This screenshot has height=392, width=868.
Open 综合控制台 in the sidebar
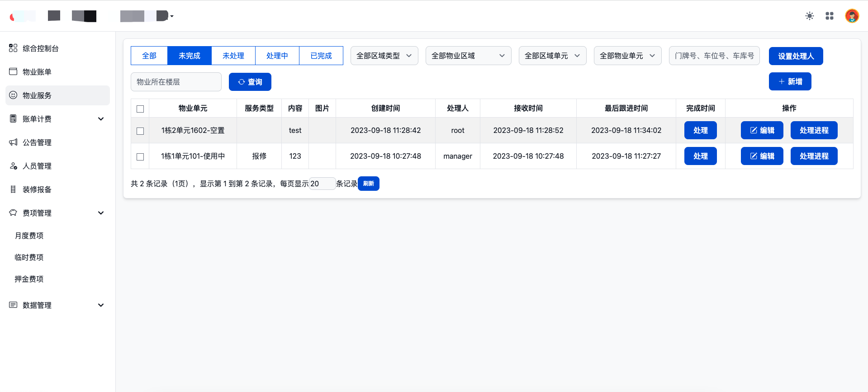click(57, 48)
